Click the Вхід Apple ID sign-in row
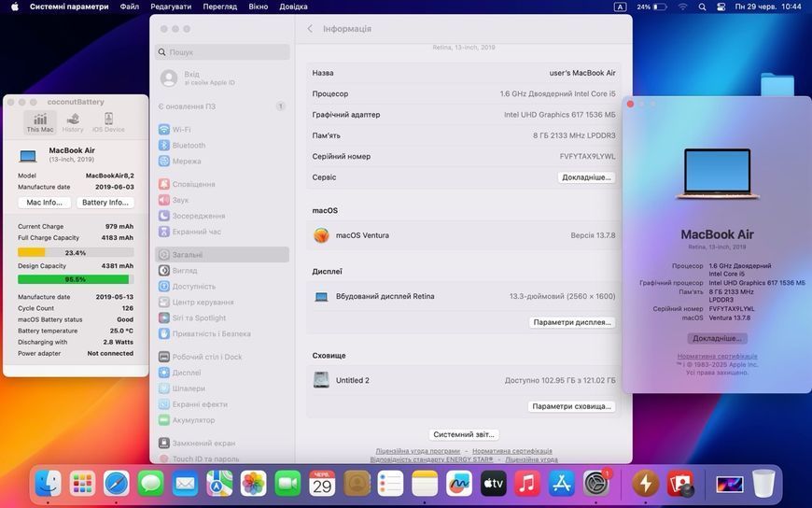 click(x=222, y=78)
